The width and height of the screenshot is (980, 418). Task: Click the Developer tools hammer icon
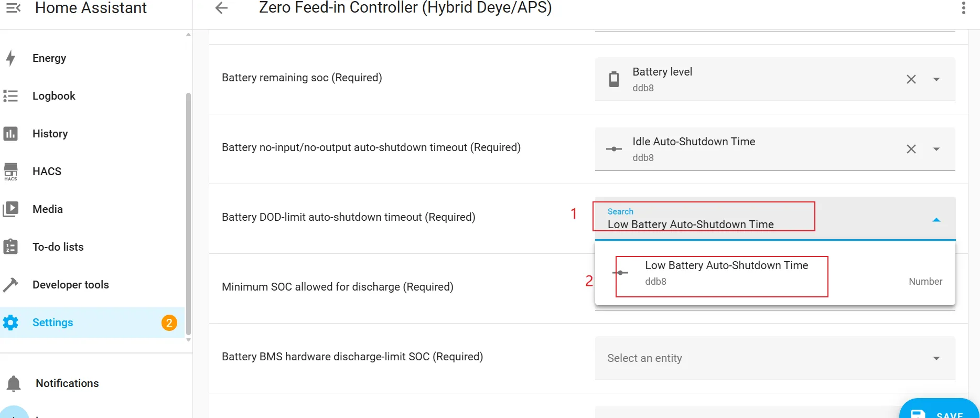(x=10, y=285)
